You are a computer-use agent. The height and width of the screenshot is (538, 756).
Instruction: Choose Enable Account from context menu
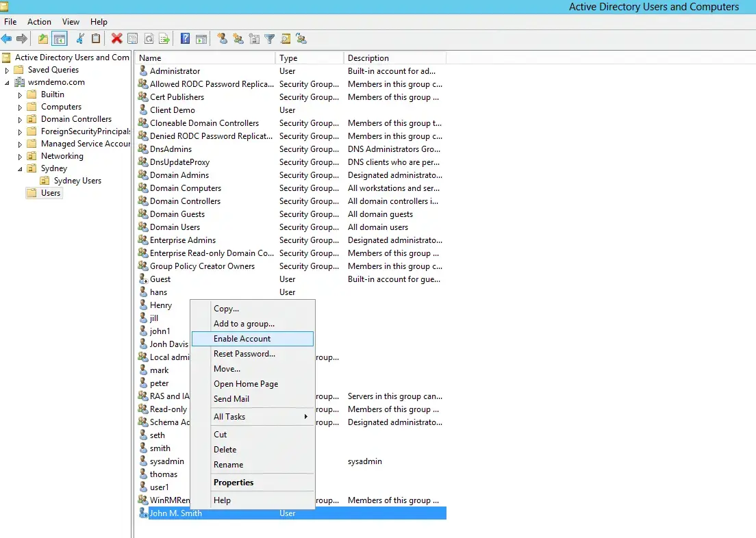coord(253,339)
